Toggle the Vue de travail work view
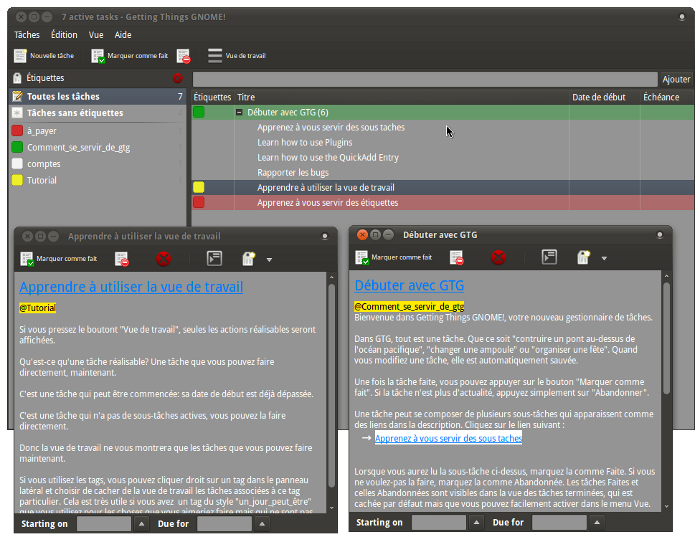Screen dimensions: 700x542 pyautogui.click(x=236, y=56)
